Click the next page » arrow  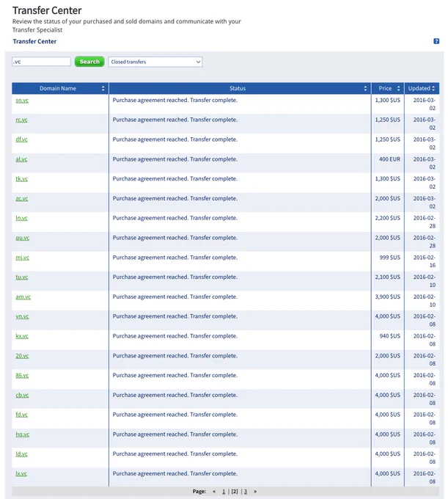point(255,492)
